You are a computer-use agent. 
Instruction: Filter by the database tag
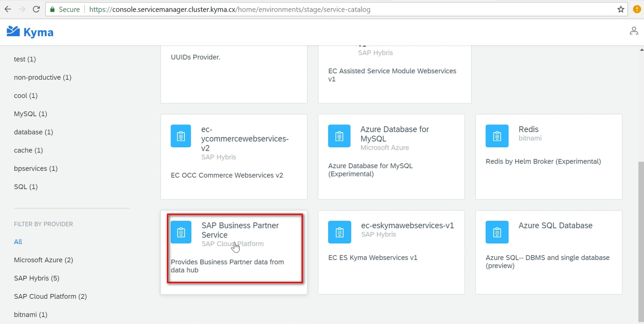pos(34,132)
